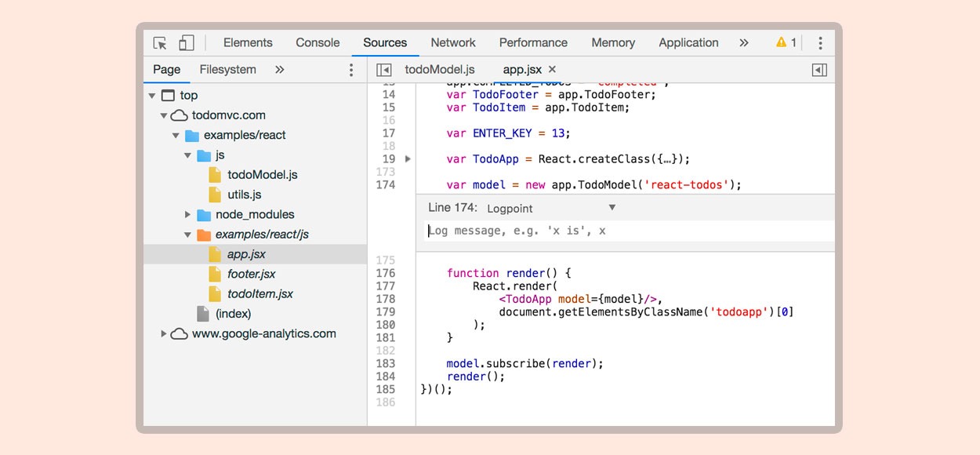Toggle the debugger sidebar icon
Screen dimensions: 980x455
pos(819,70)
